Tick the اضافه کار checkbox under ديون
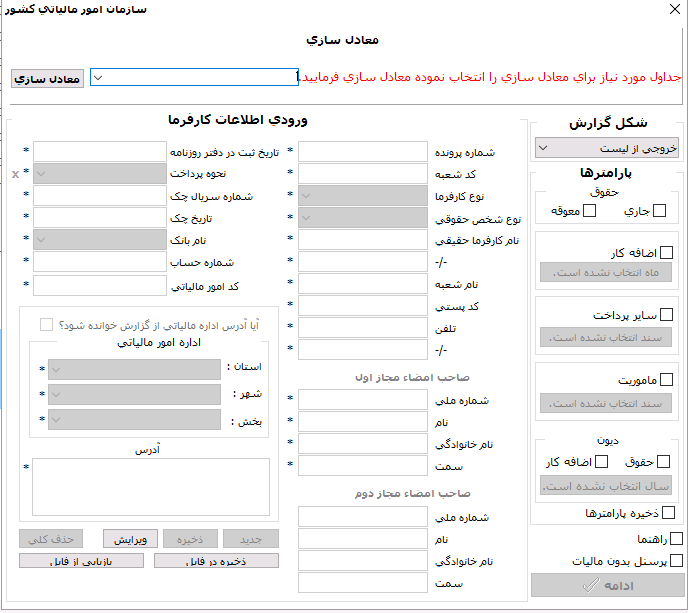 coord(602,462)
